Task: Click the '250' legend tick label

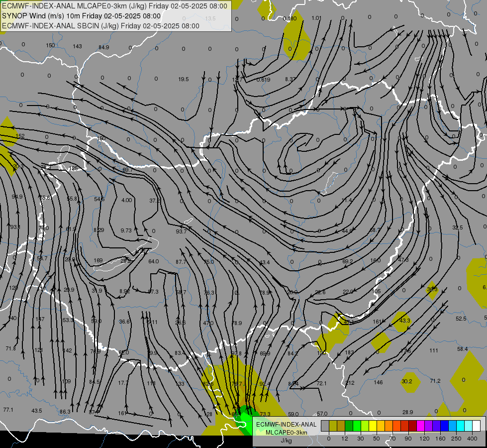Action: (x=456, y=439)
